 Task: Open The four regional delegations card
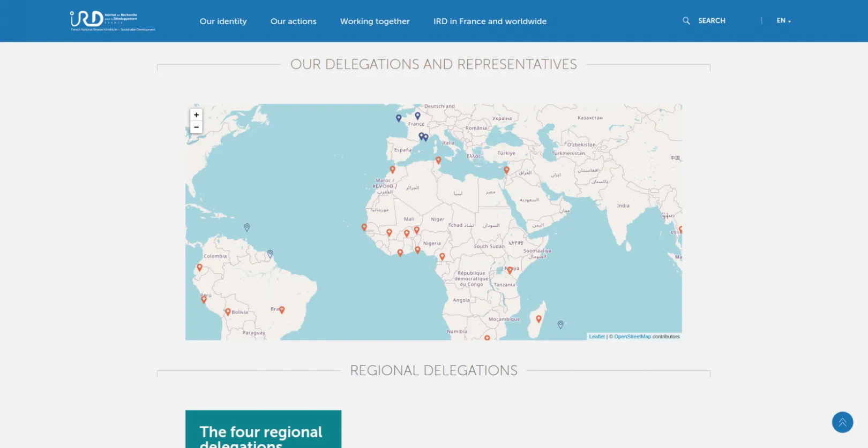pyautogui.click(x=263, y=429)
